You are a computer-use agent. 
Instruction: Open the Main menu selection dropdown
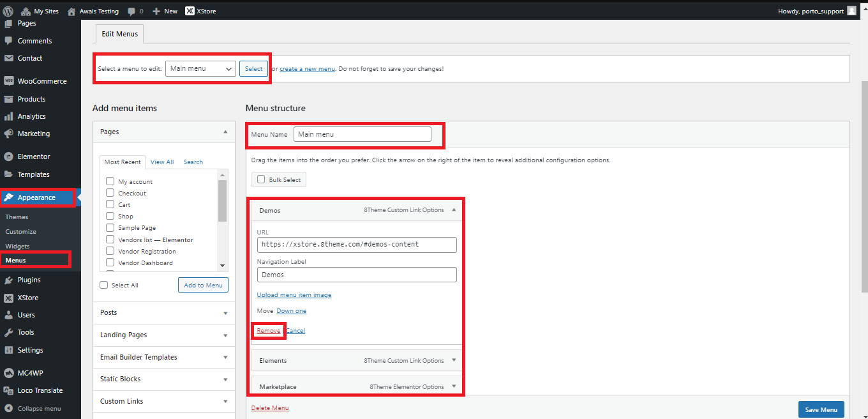click(x=200, y=68)
